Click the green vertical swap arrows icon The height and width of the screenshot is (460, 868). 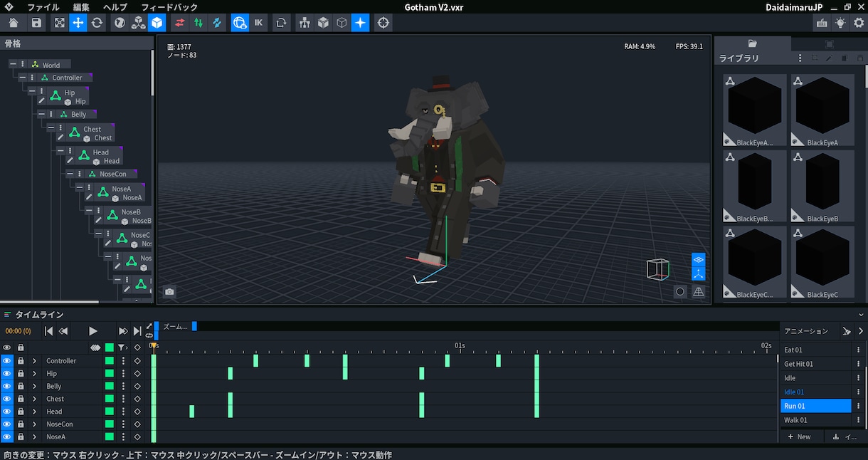pos(198,23)
